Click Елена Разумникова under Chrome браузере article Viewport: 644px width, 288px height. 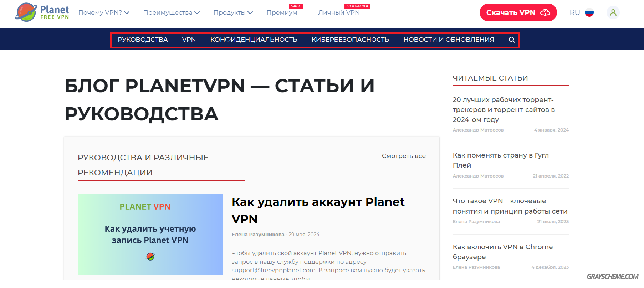click(x=476, y=267)
